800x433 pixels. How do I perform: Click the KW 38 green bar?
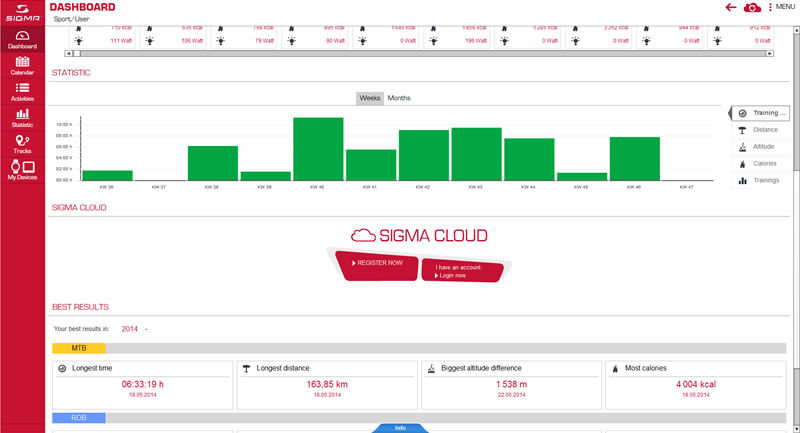pos(213,163)
